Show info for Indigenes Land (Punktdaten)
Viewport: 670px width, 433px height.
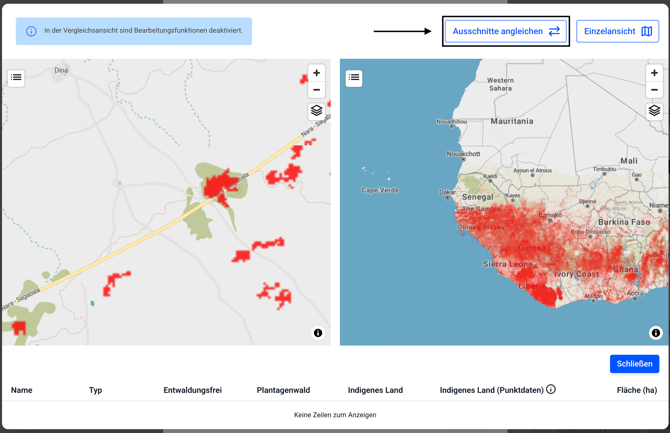coord(551,389)
